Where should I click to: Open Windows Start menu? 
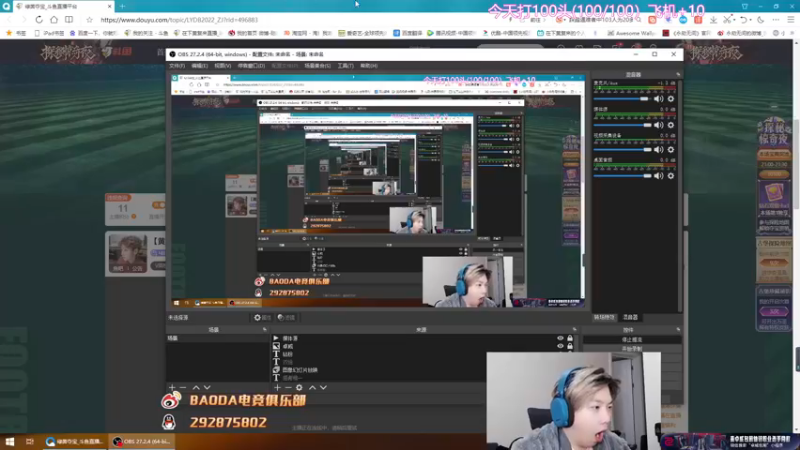10,441
